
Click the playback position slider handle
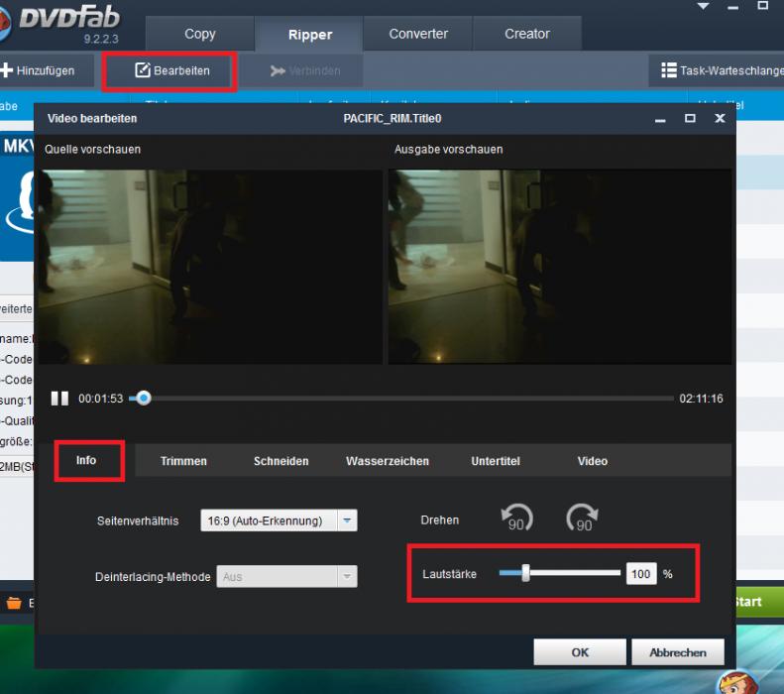point(144,398)
